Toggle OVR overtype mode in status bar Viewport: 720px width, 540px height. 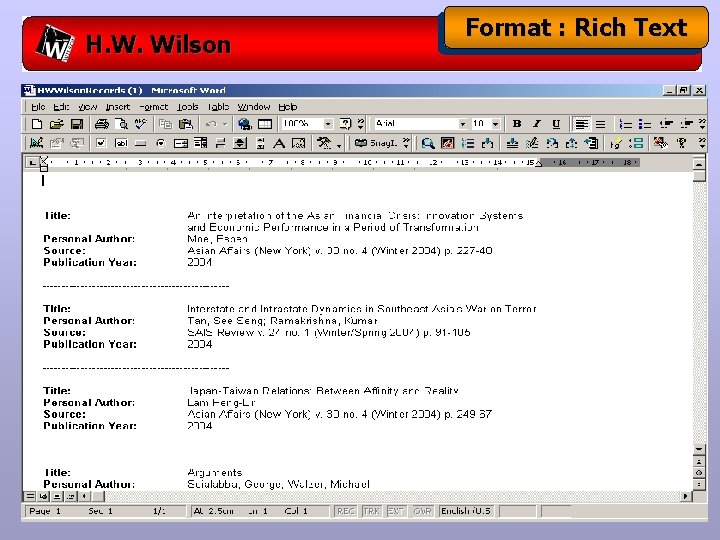(x=422, y=511)
